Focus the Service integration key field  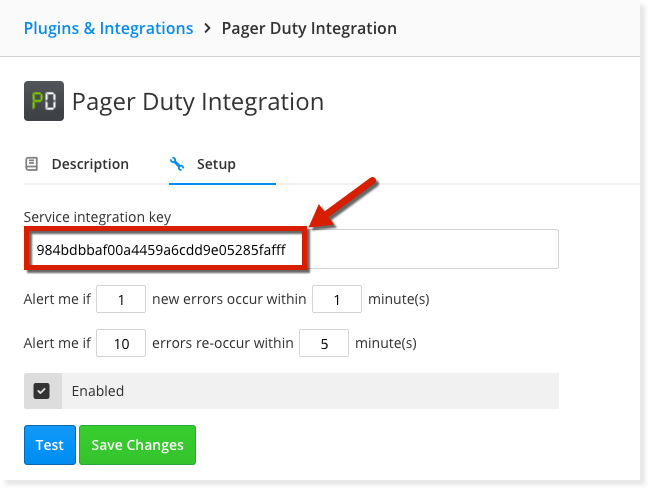tap(291, 249)
